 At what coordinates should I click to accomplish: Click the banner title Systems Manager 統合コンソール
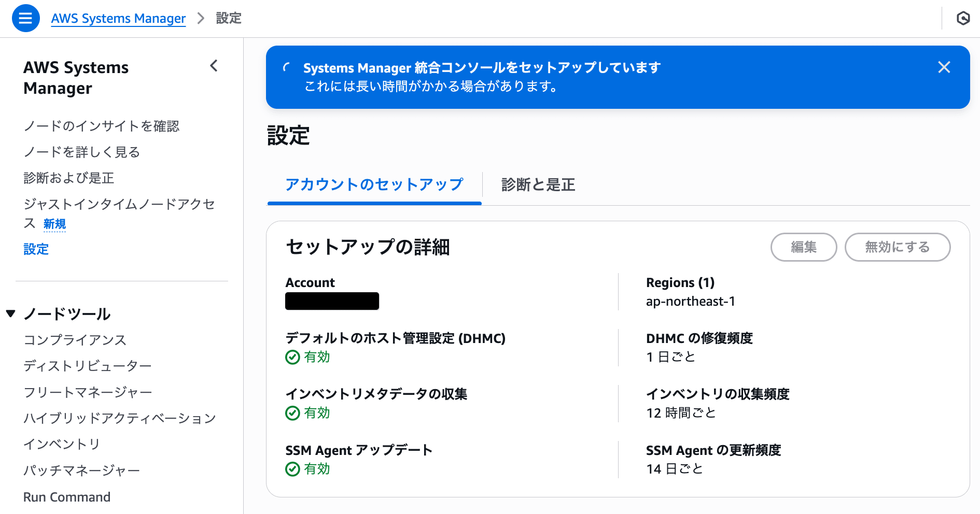(x=482, y=68)
